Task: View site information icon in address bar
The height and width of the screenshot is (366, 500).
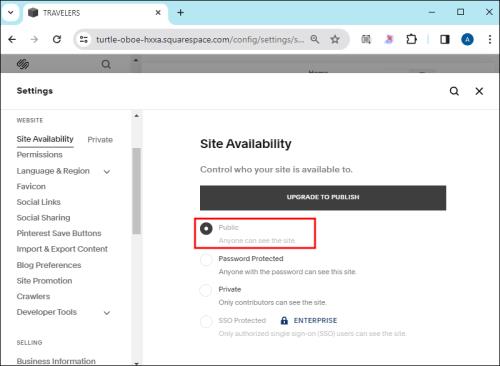Action: click(x=83, y=39)
